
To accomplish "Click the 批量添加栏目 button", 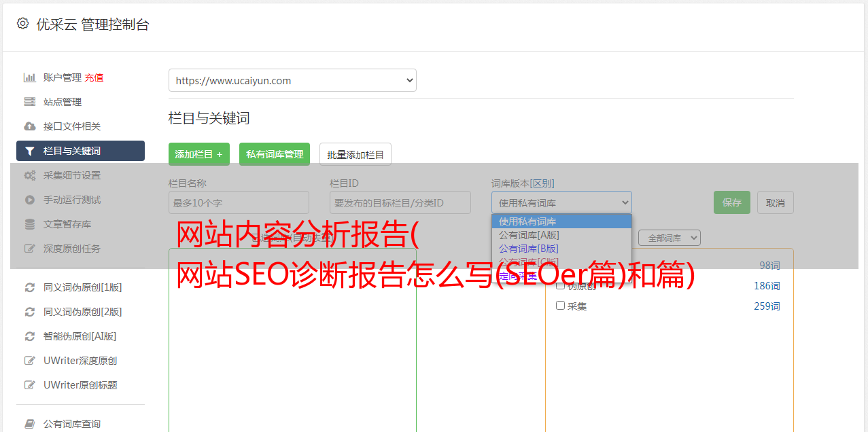I will pos(355,154).
